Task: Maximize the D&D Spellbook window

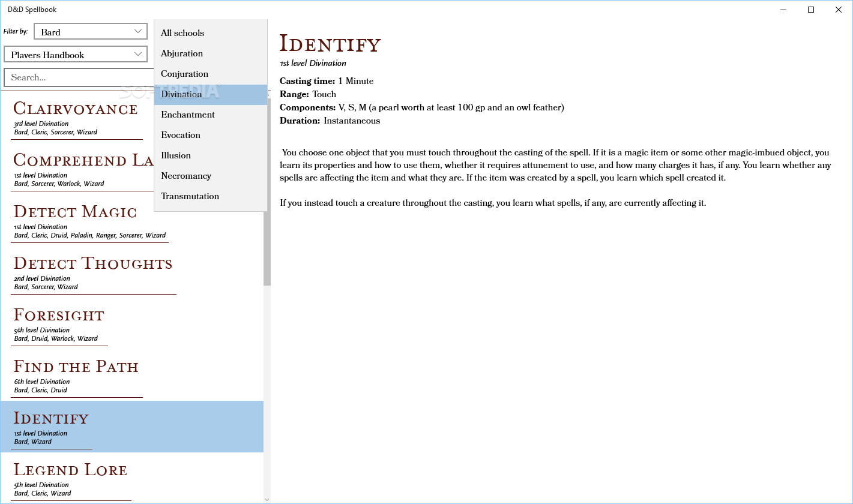Action: point(811,10)
